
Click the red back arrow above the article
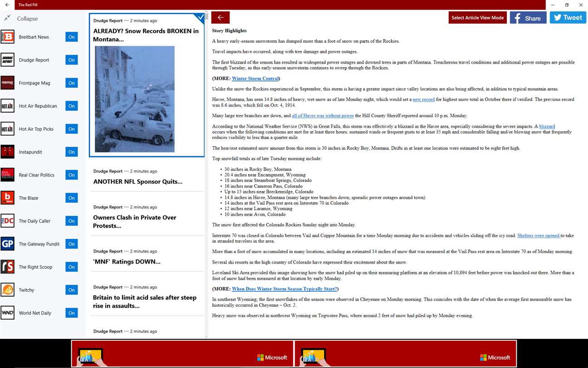[x=220, y=18]
